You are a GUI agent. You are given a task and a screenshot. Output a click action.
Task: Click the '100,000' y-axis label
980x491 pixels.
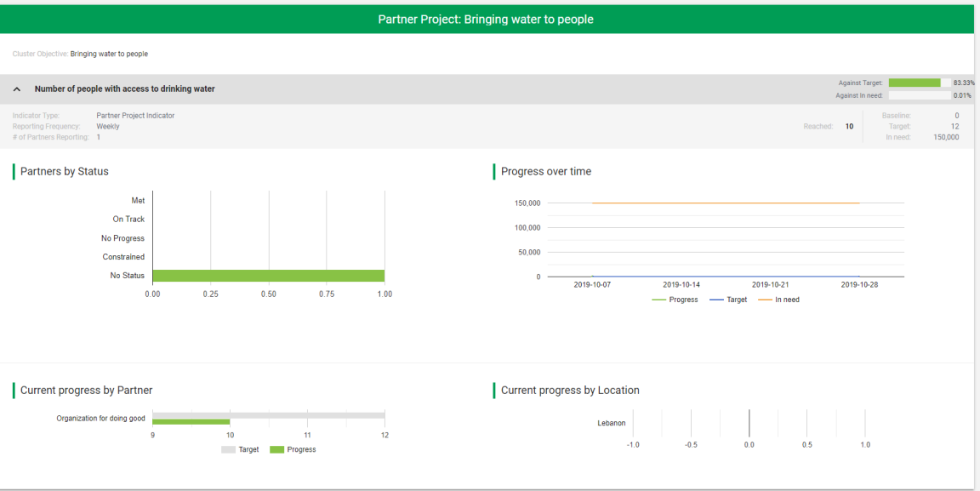coord(527,228)
